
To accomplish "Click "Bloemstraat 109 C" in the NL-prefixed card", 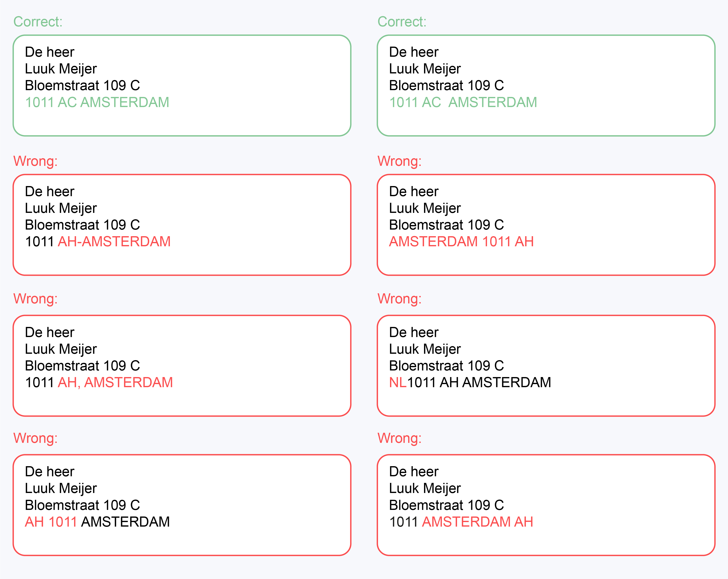I will 446,366.
